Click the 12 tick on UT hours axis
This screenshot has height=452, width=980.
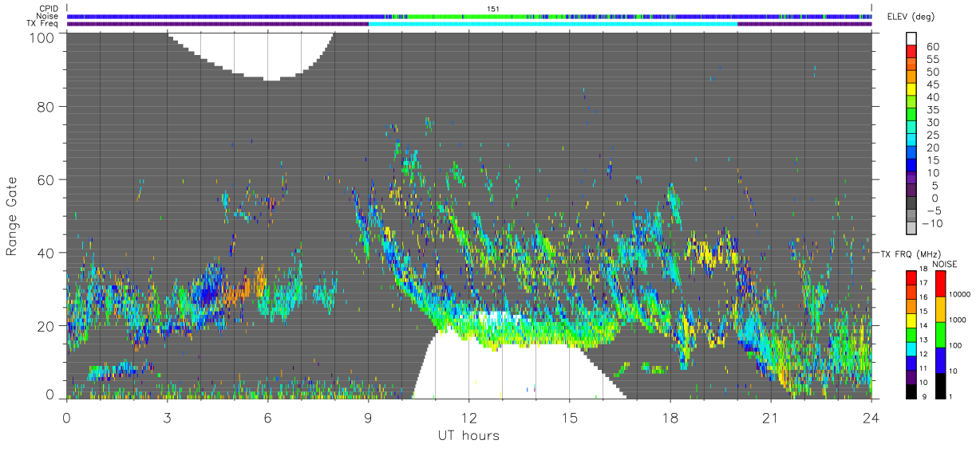tap(468, 418)
